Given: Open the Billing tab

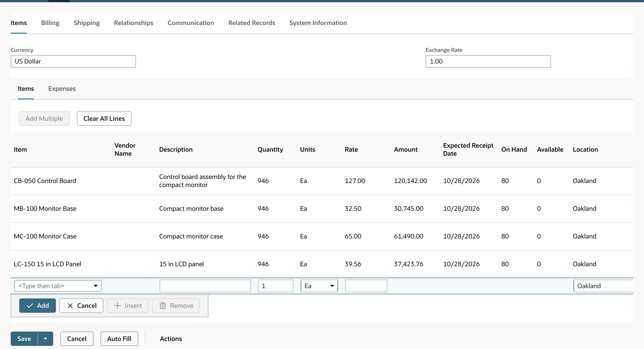Looking at the screenshot, I should 50,23.
